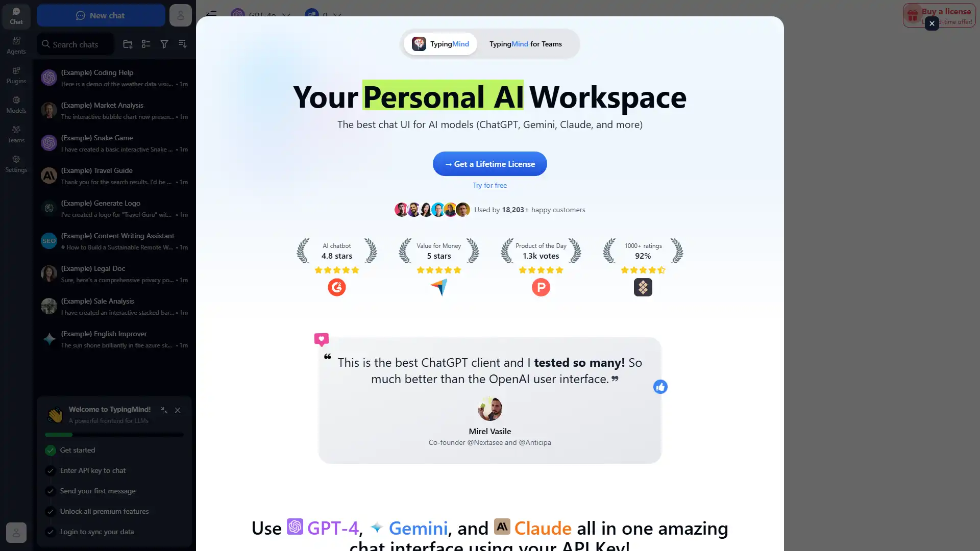Click Get started checklist checkbox
This screenshot has width=980, height=551.
tap(51, 450)
